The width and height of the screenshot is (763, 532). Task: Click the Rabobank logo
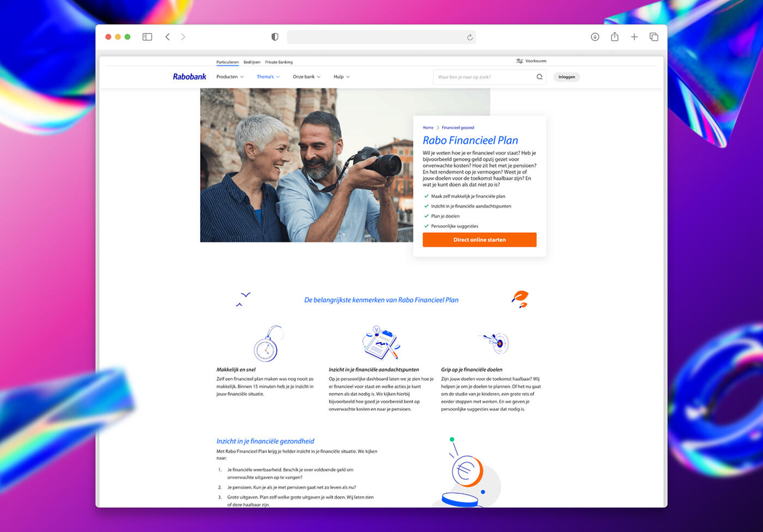click(190, 77)
